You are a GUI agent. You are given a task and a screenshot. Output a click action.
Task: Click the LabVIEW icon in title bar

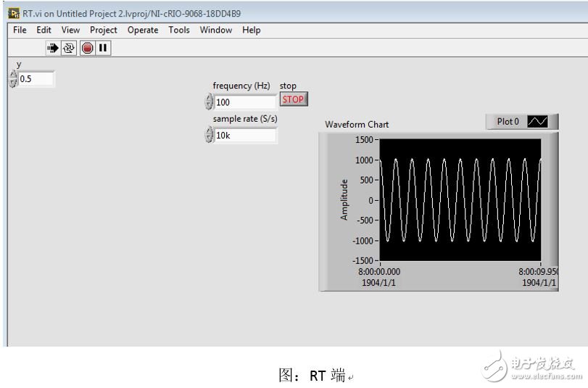(14, 12)
